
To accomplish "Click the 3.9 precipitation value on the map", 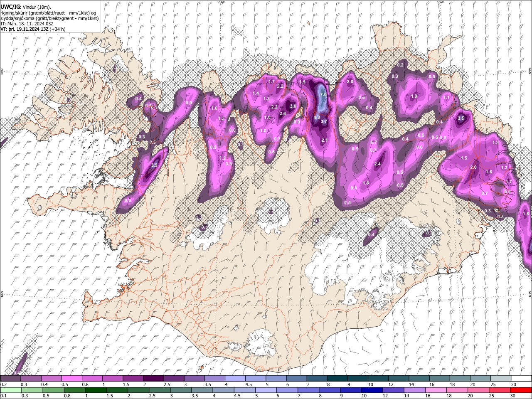I will point(154,165).
